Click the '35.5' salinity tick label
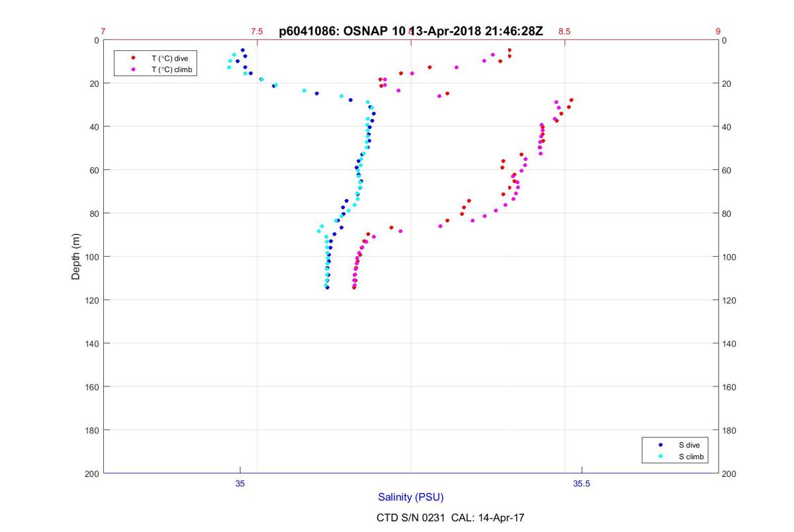 [582, 484]
